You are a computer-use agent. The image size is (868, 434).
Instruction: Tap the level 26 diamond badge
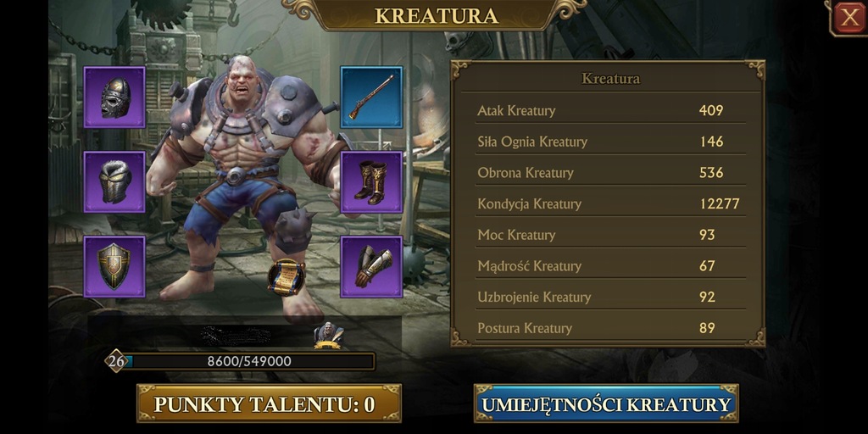pos(115,361)
